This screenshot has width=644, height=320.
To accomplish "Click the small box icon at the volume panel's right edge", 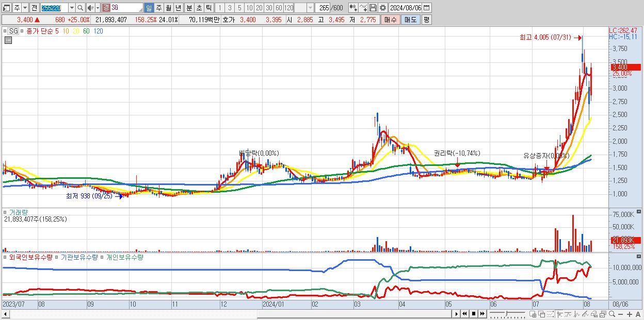I will point(640,212).
